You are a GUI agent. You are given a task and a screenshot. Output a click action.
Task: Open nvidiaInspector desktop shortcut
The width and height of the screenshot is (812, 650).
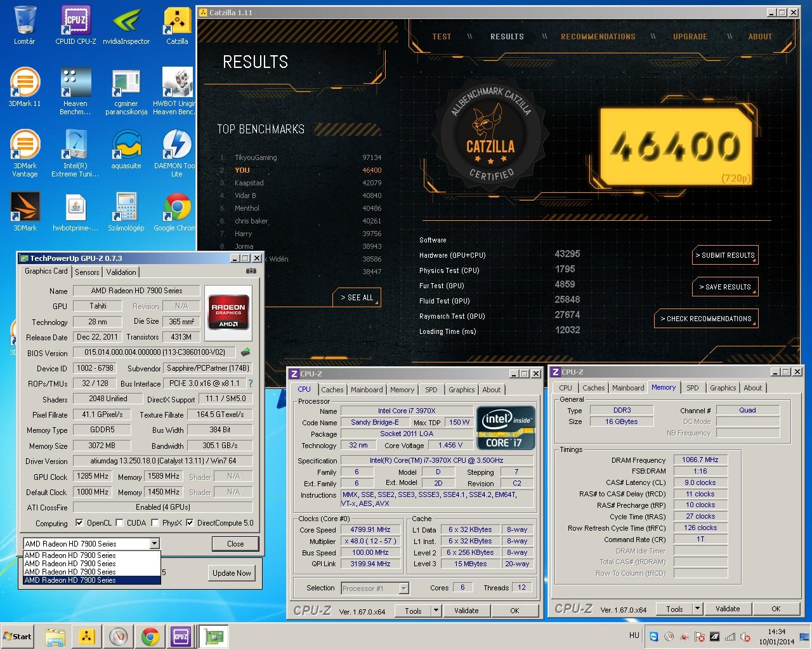click(126, 25)
